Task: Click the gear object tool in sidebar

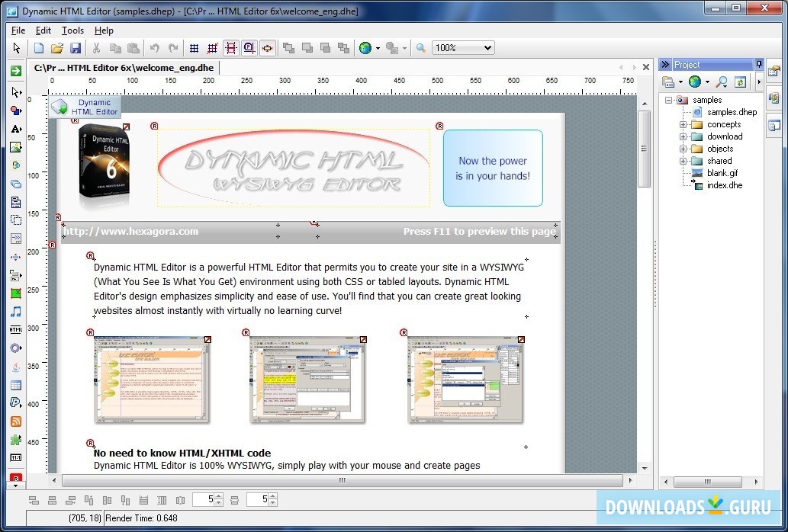Action: [16, 348]
